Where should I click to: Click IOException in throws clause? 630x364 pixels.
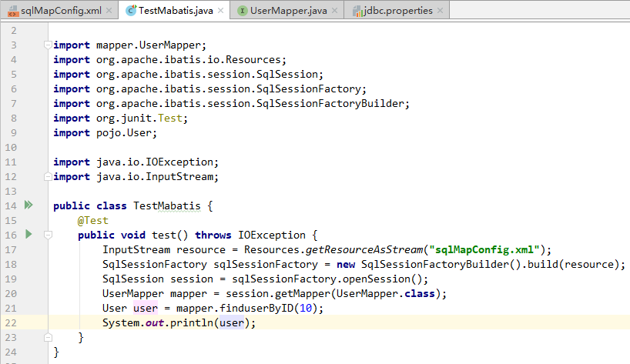[x=272, y=235]
